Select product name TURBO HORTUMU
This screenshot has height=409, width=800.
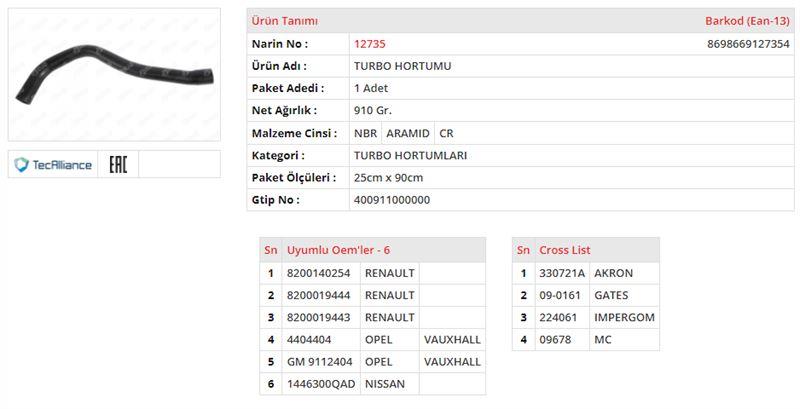pos(403,66)
